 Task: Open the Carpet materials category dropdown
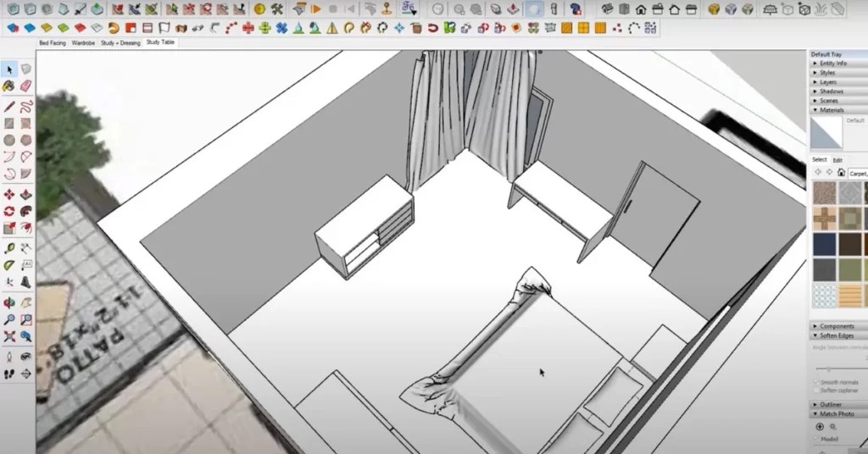pos(858,173)
